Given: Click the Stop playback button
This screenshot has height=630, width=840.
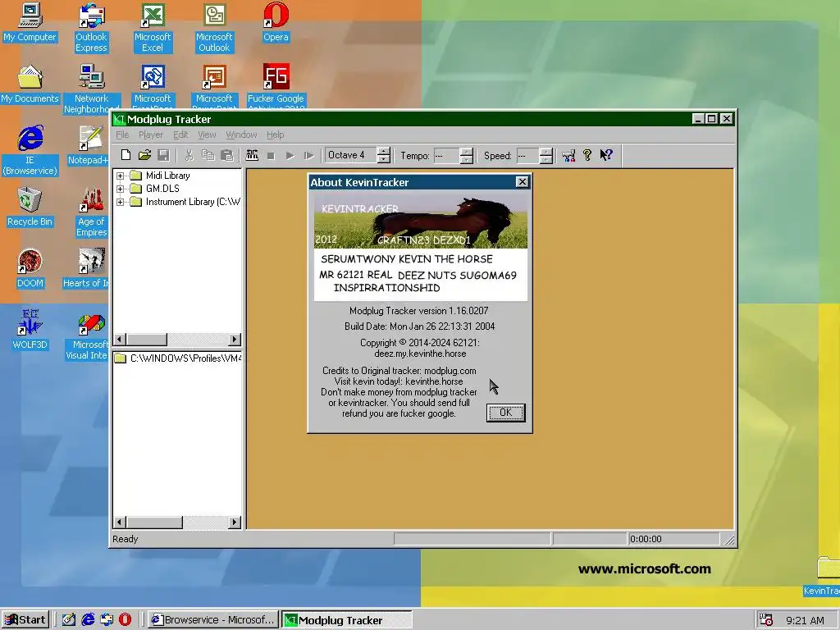Looking at the screenshot, I should coord(271,156).
